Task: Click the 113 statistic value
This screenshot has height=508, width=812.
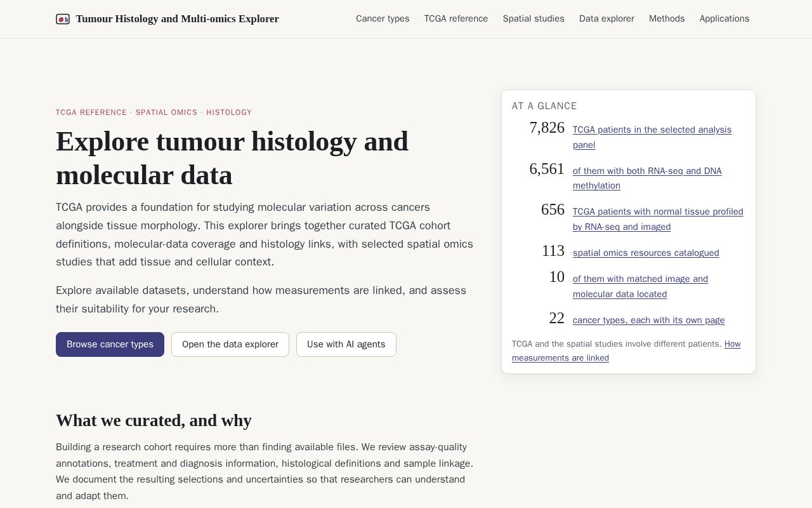Action: click(x=553, y=251)
